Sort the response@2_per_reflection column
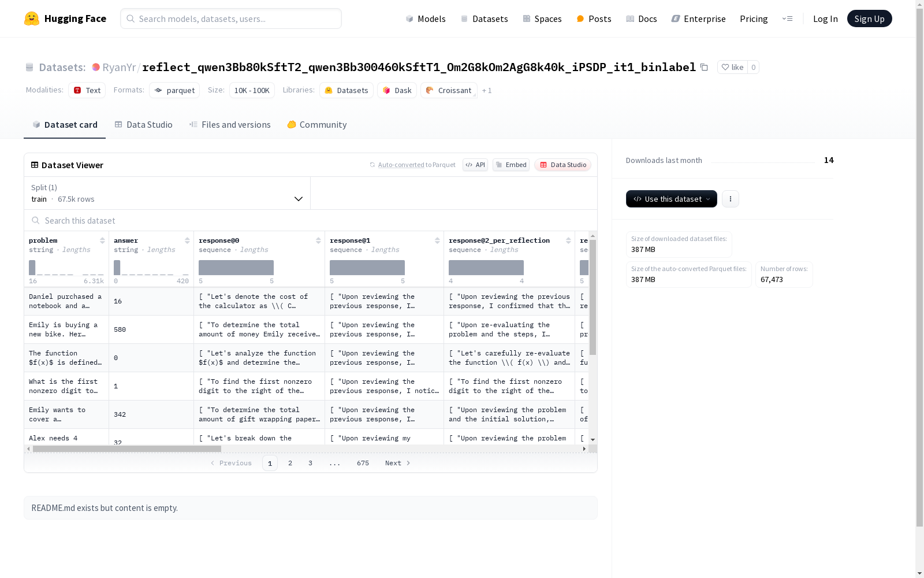 pyautogui.click(x=568, y=240)
